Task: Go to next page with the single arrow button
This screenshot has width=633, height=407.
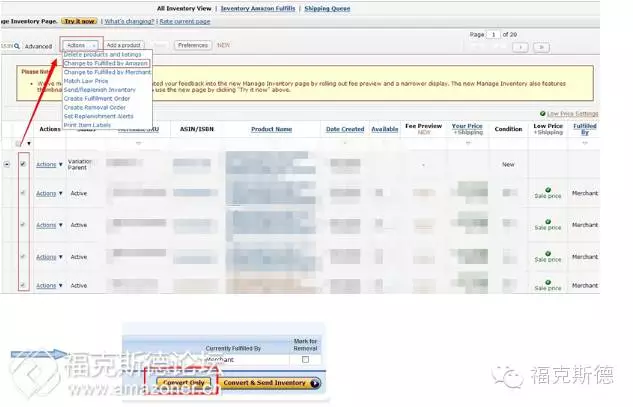Action: tap(520, 47)
